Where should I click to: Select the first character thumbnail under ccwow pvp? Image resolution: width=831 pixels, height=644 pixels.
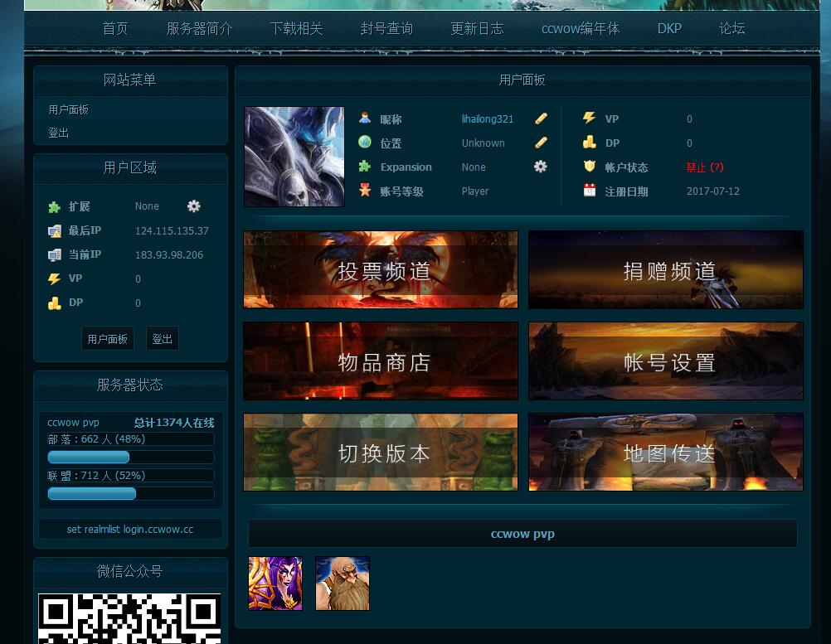(x=275, y=583)
